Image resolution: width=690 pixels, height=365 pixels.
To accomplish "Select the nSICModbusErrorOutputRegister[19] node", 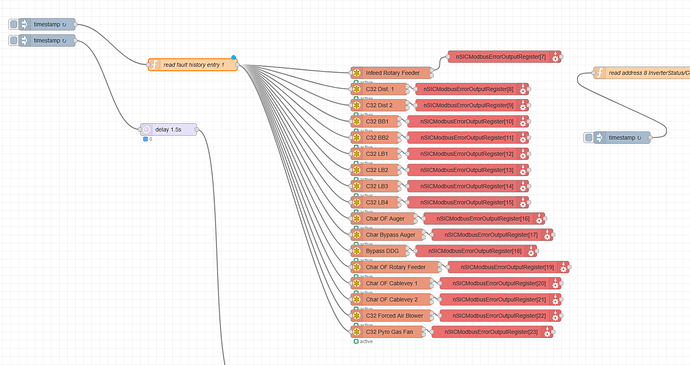I will 508,267.
